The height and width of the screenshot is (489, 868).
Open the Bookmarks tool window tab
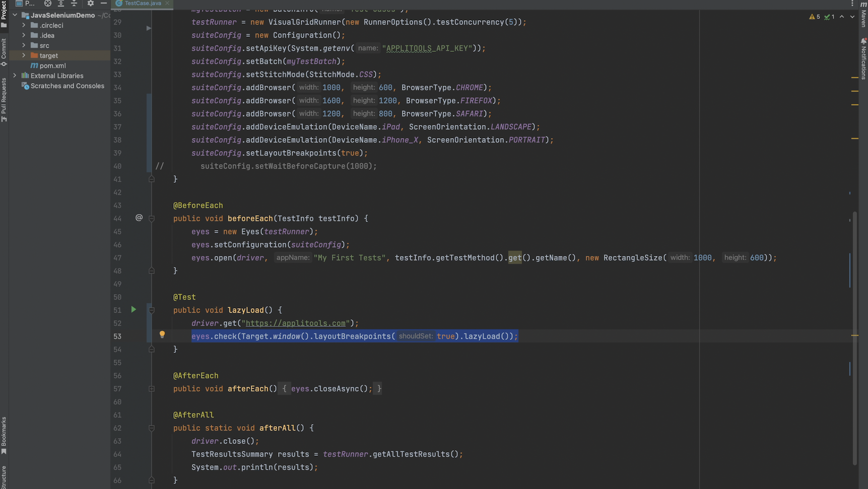click(x=4, y=436)
